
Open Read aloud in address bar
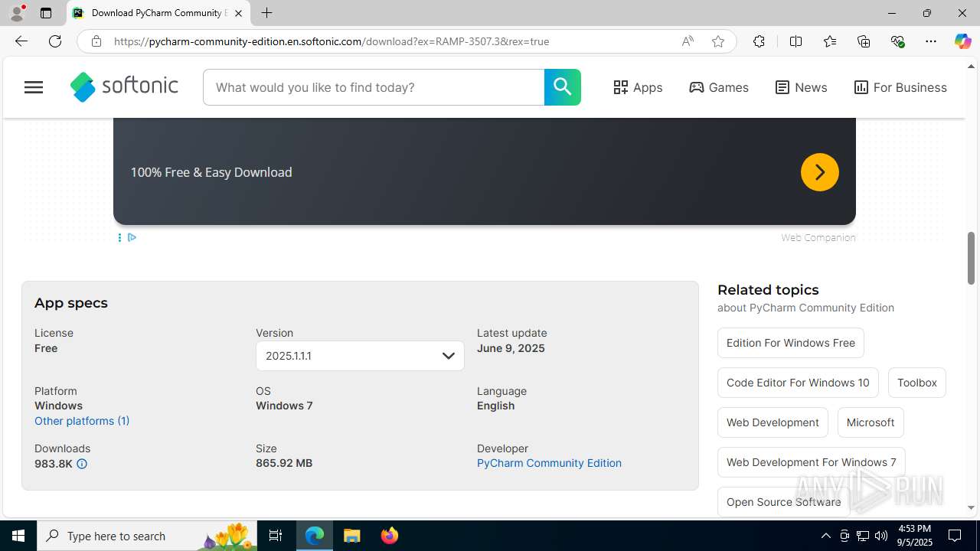pyautogui.click(x=688, y=41)
